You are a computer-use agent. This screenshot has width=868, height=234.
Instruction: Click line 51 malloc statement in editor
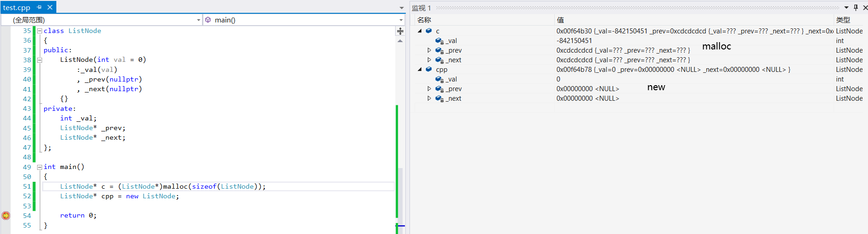pos(163,186)
